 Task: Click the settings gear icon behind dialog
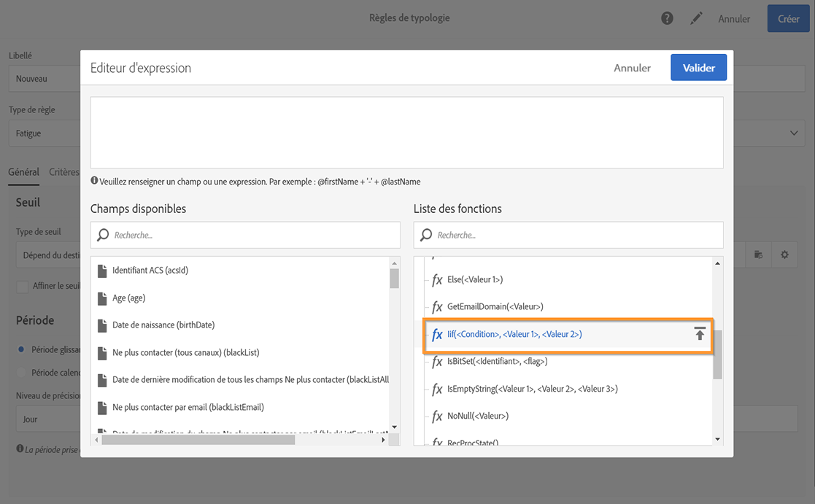[x=784, y=255]
